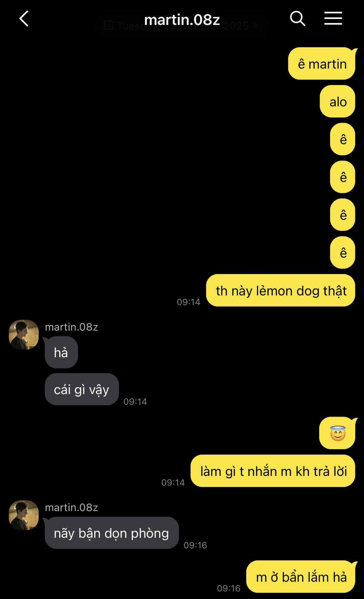Screen dimensions: 364x599
Task: Select the "ê martin" message bubble
Action: (x=322, y=64)
